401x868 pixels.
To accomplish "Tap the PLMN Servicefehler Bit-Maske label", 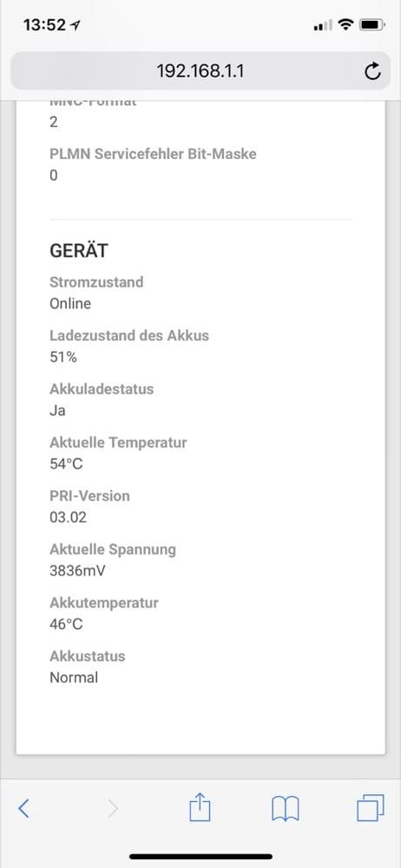I will pos(154,153).
